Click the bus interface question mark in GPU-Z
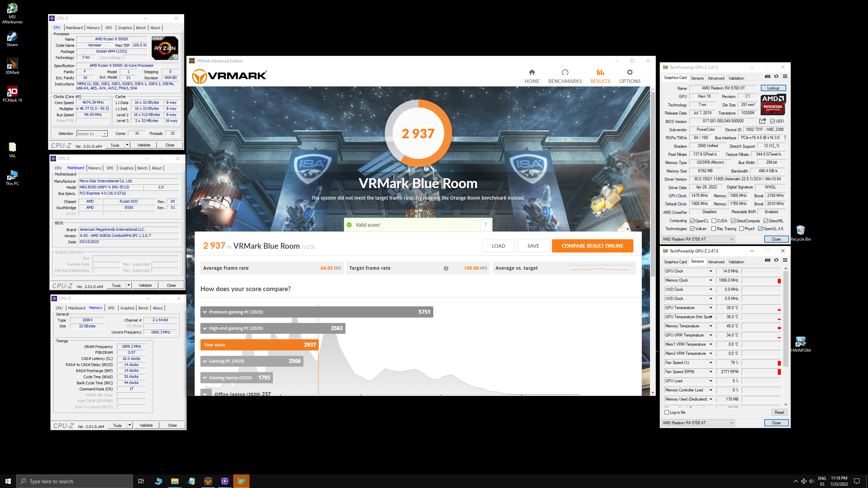The height and width of the screenshot is (488, 868). coord(785,138)
